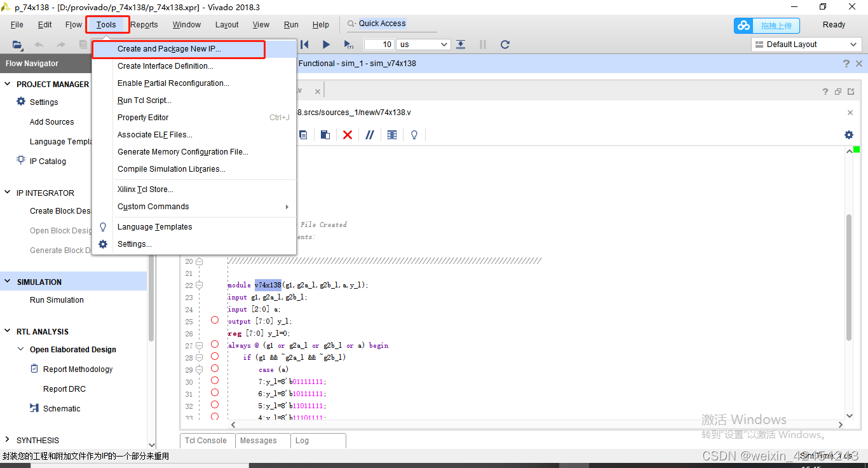
Task: Open the Default Layout dropdown
Action: pyautogui.click(x=806, y=45)
